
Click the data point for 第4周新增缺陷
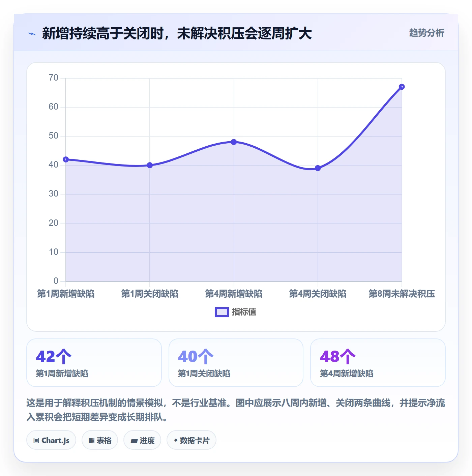234,142
